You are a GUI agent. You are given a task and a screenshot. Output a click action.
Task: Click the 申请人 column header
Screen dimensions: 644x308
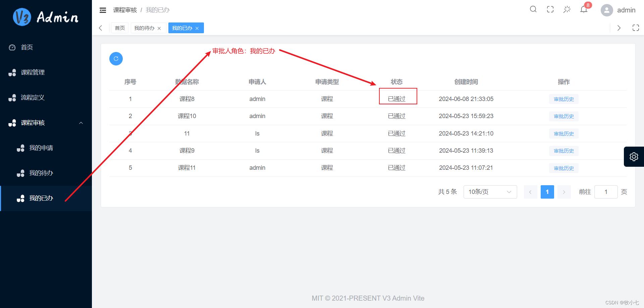257,82
